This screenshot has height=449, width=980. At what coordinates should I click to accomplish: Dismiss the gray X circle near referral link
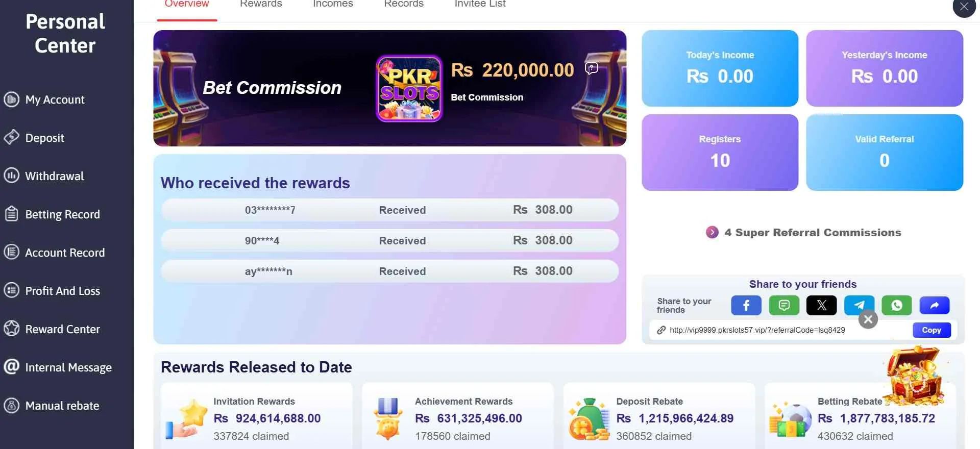[x=868, y=320]
